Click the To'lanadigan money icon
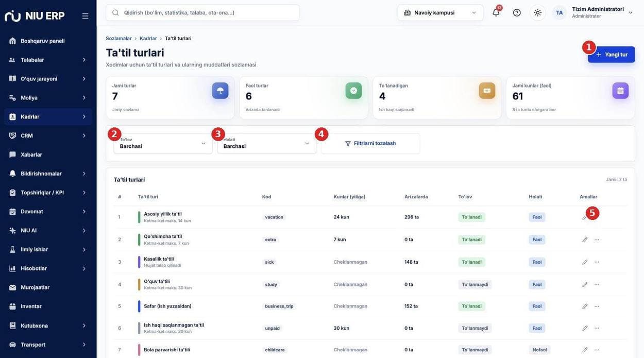644x358 pixels. 487,91
